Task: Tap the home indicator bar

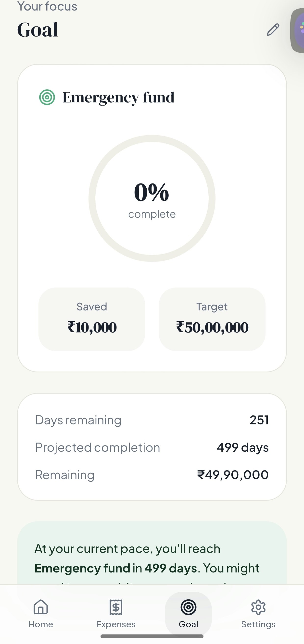Action: [x=152, y=636]
